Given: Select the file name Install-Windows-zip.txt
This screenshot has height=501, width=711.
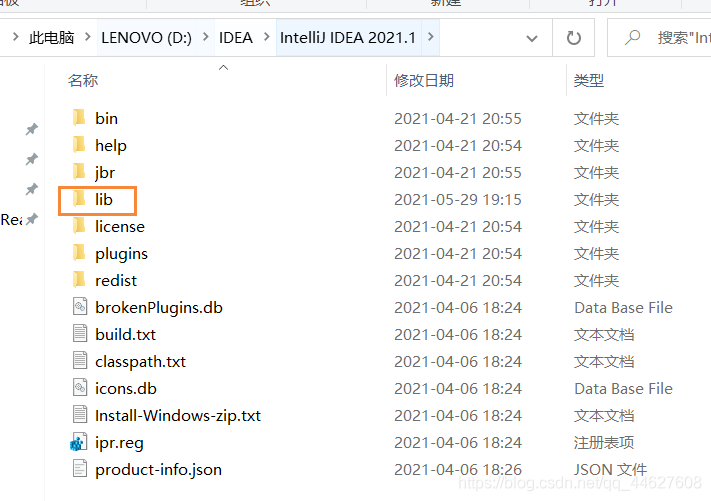Looking at the screenshot, I should [x=178, y=416].
